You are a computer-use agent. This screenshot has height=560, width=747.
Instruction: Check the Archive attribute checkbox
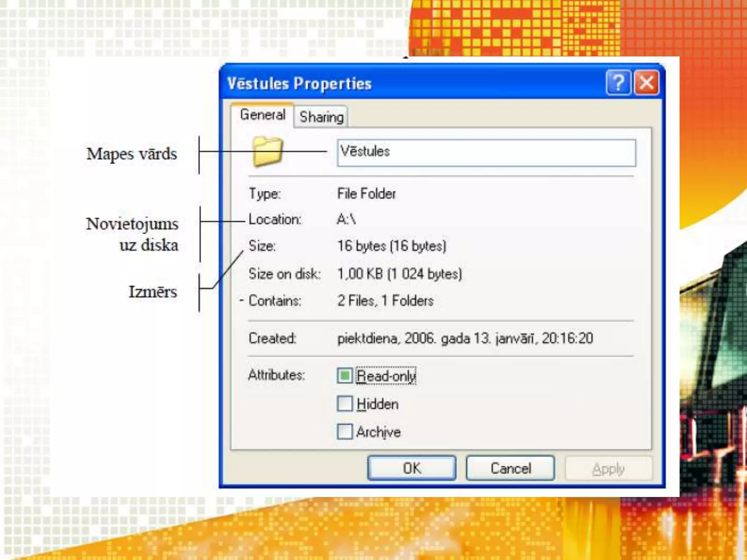coord(345,432)
